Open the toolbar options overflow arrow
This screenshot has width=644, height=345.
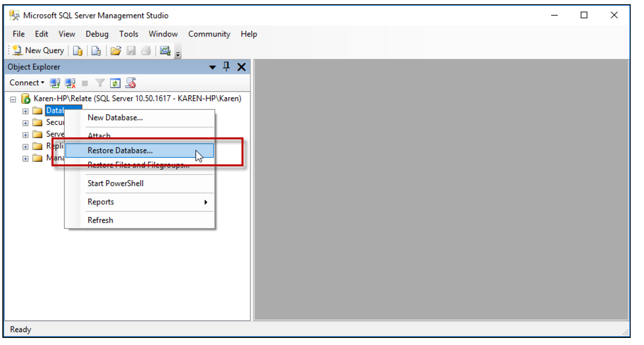click(178, 54)
